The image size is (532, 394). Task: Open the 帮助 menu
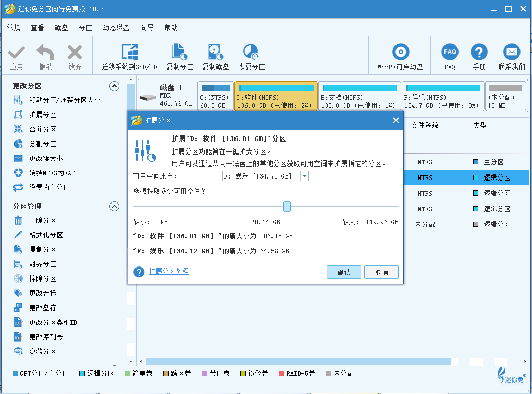[171, 28]
